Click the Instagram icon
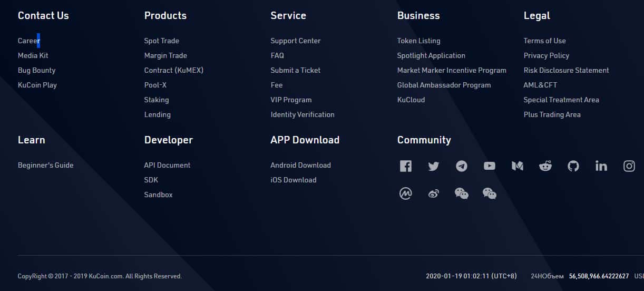 [x=629, y=167]
